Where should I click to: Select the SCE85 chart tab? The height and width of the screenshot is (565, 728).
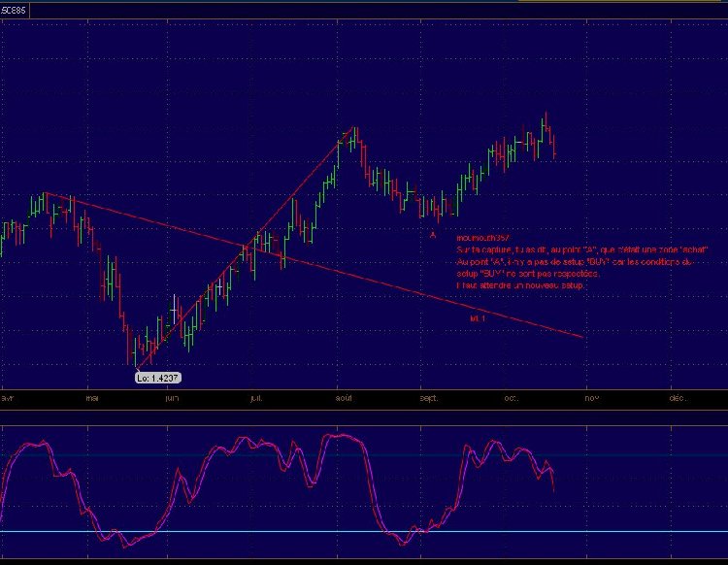(x=14, y=11)
